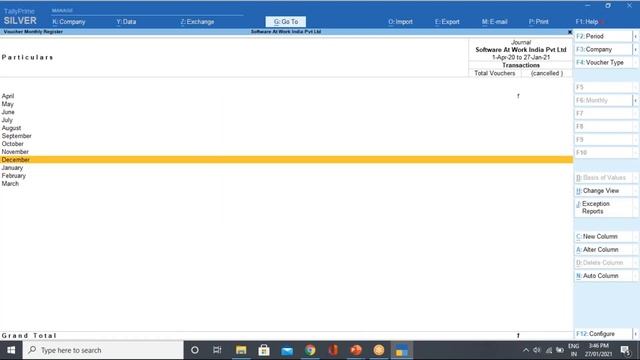Click the Type here to search box
The image size is (640, 360).
103,350
